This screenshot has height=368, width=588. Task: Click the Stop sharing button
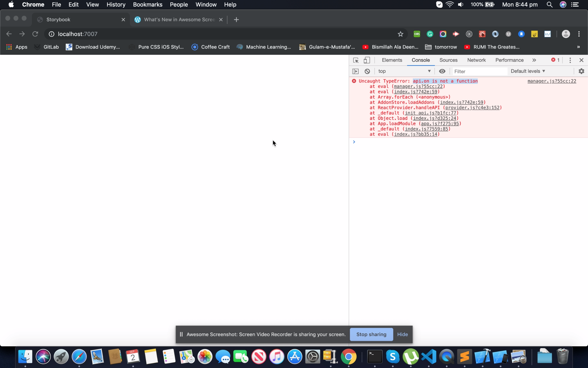371,334
